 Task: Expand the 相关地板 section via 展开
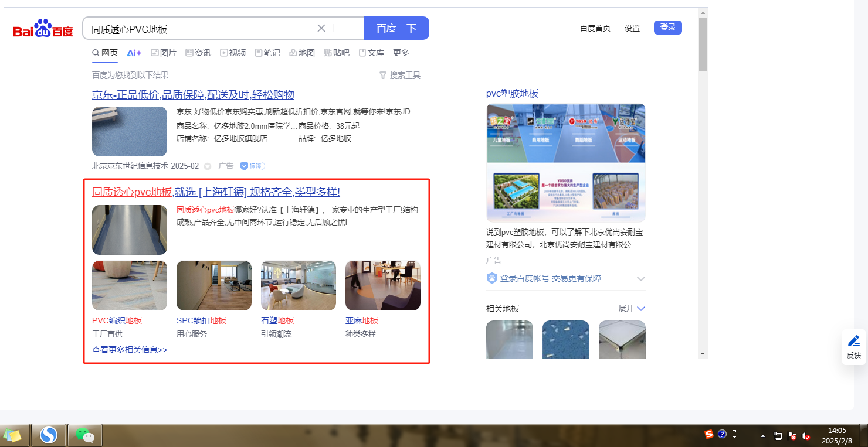pos(632,308)
